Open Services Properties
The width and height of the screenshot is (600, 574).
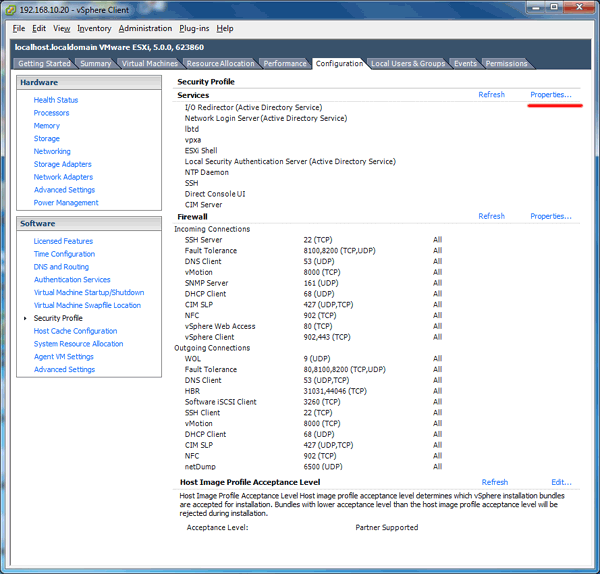tap(551, 95)
